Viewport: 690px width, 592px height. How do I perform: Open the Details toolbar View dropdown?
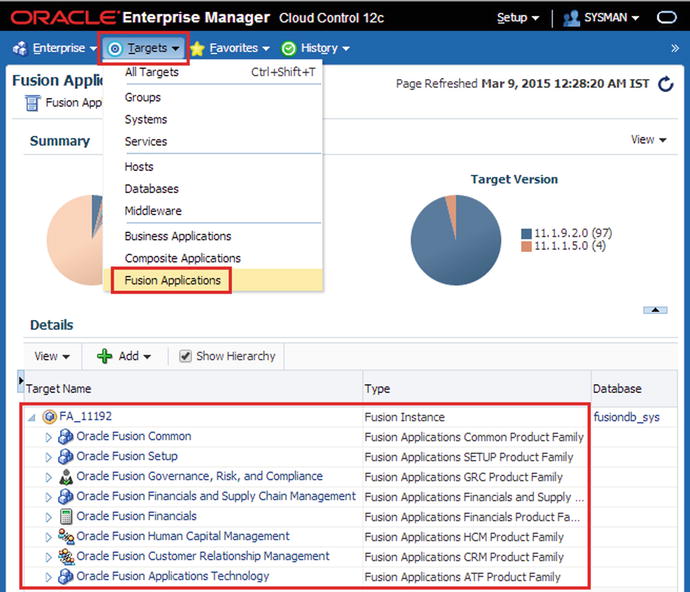pos(52,356)
